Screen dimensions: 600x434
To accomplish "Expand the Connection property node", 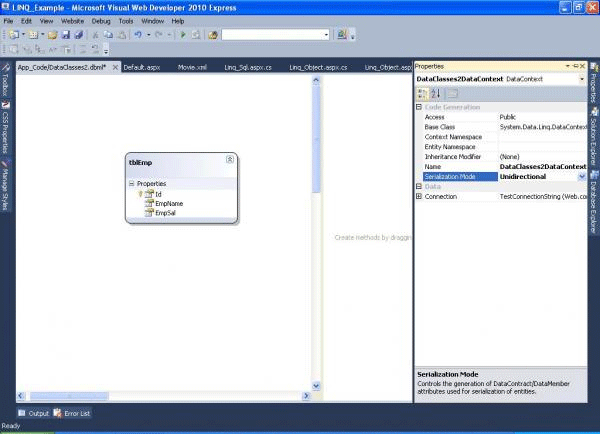I will (419, 196).
